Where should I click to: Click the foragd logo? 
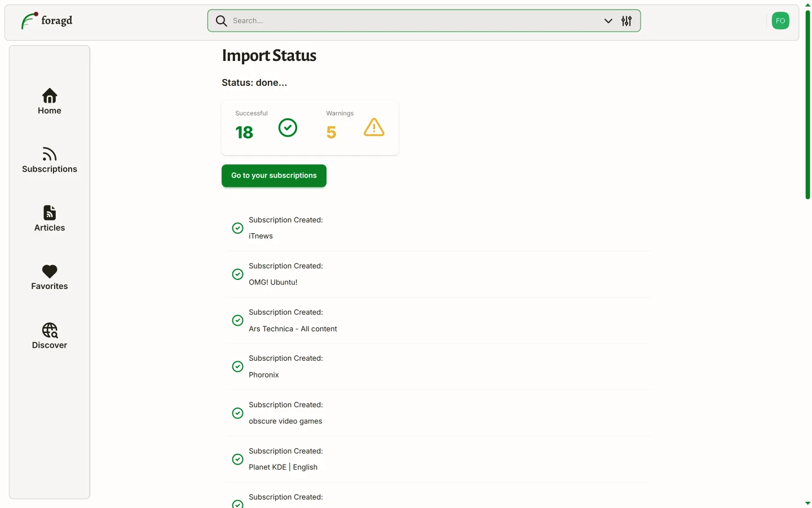click(47, 21)
